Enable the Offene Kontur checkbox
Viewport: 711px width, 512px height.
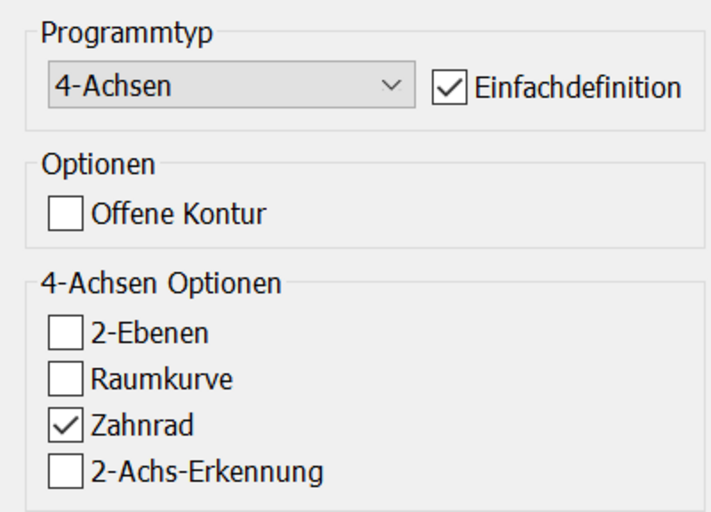[66, 214]
